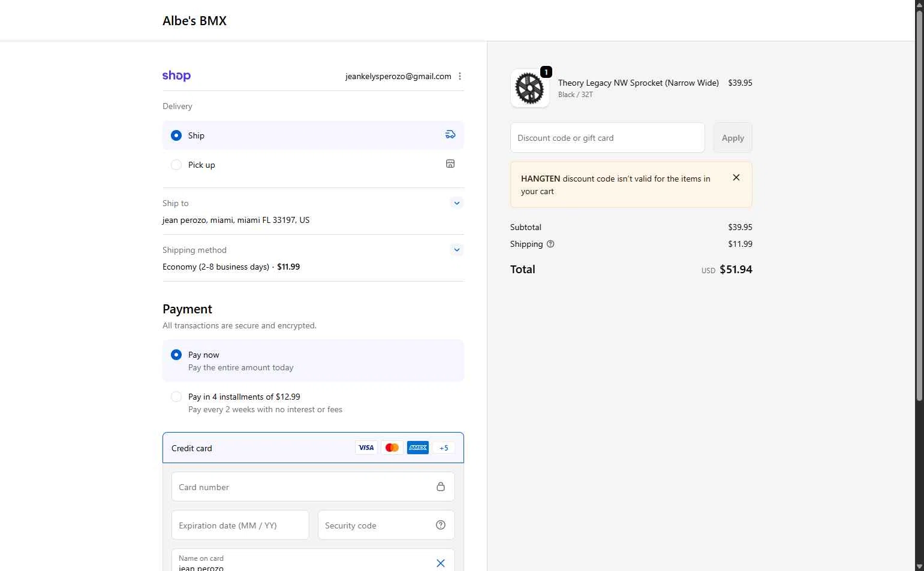Click the page vertical scrollbar thumb
The width and height of the screenshot is (924, 571).
[x=919, y=205]
